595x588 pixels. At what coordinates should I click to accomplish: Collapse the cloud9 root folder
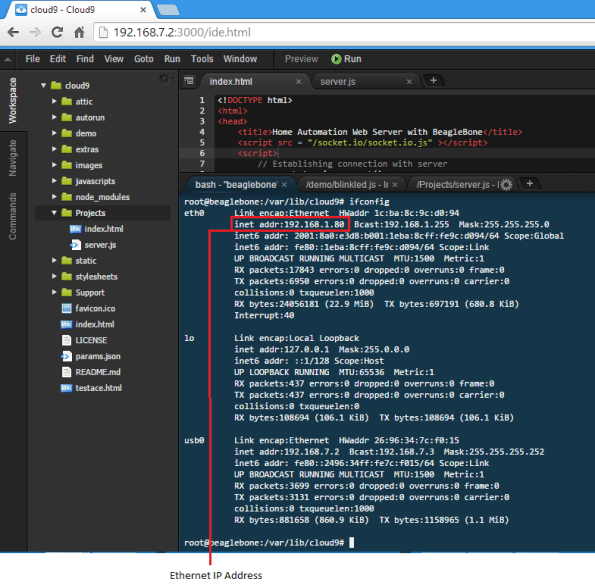(44, 85)
